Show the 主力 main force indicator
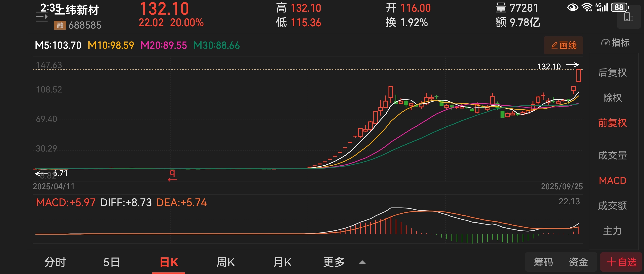 point(612,231)
